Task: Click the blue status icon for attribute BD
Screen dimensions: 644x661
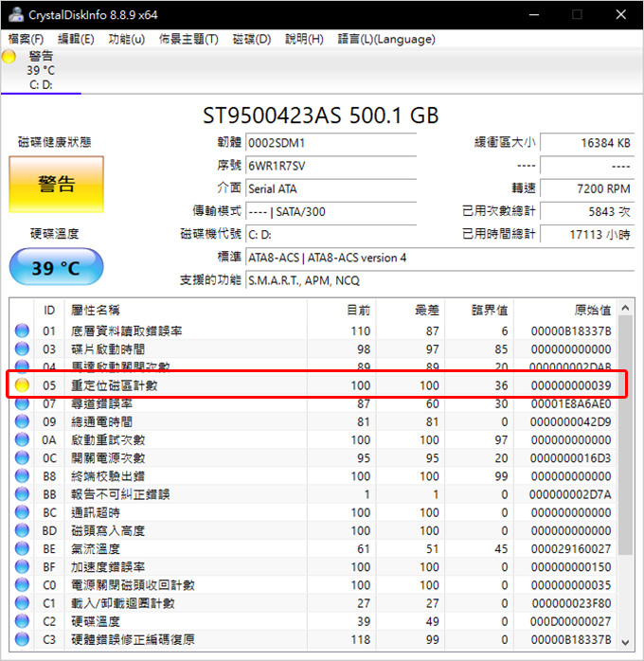Action: [22, 530]
